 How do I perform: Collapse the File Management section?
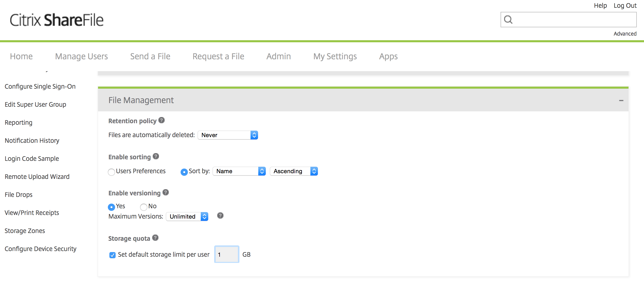pyautogui.click(x=621, y=101)
